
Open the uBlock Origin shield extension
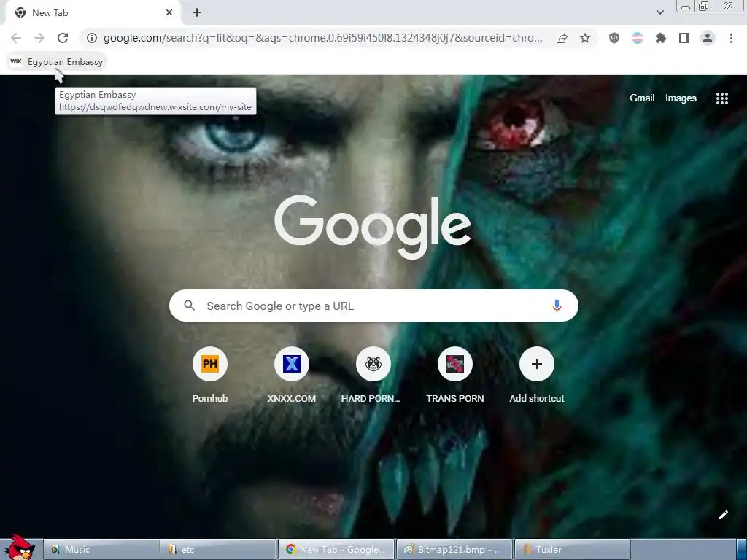pos(614,38)
